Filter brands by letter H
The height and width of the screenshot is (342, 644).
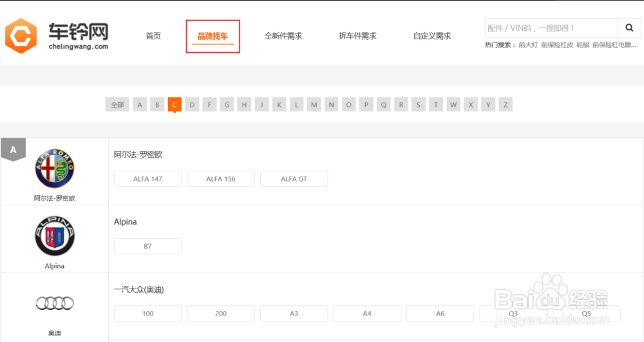pyautogui.click(x=244, y=105)
